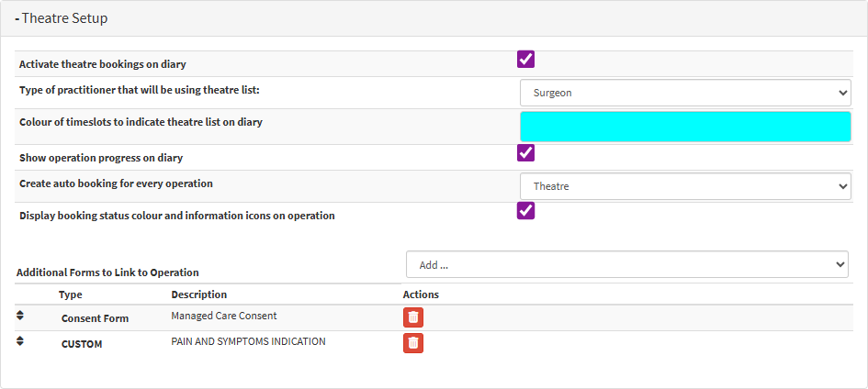Viewport: 868px width, 389px height.
Task: Uncheck Show operation progress on diary
Action: (525, 153)
